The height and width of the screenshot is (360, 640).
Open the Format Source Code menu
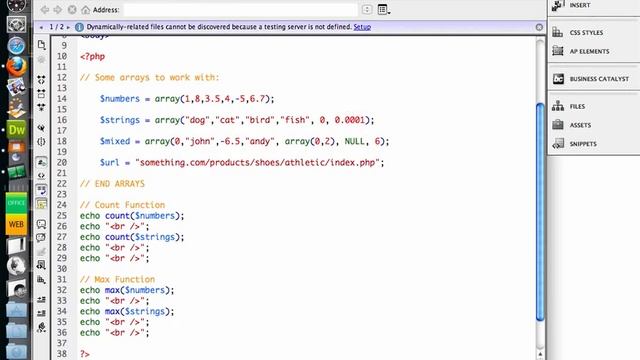41,327
